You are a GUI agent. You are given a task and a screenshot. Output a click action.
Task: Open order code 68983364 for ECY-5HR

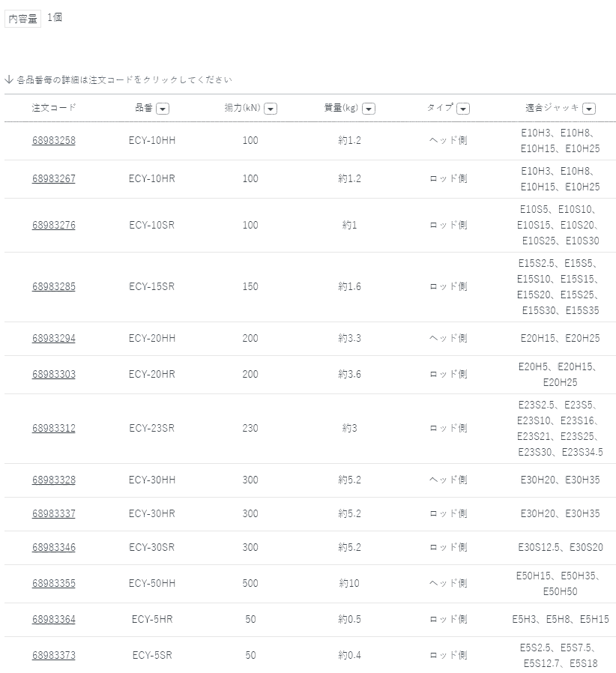(x=54, y=620)
